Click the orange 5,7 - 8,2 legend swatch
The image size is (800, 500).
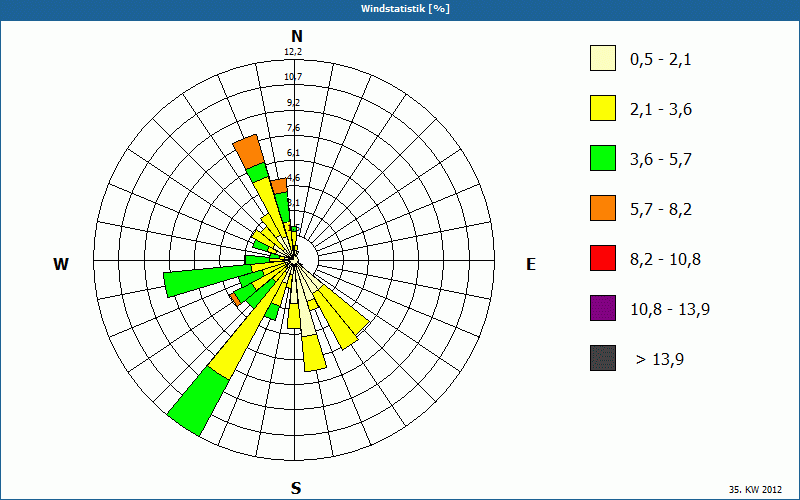coord(603,208)
